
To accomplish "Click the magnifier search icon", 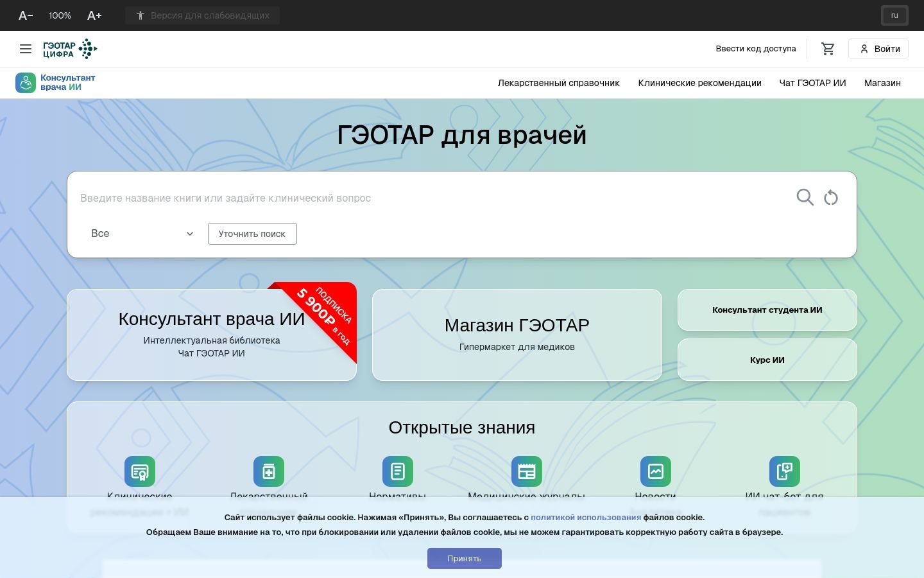I will [x=805, y=197].
